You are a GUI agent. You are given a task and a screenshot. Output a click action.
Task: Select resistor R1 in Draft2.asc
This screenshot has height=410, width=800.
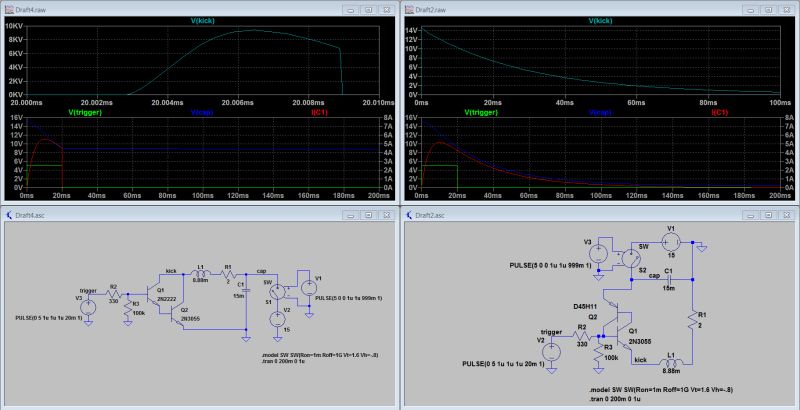tap(692, 320)
